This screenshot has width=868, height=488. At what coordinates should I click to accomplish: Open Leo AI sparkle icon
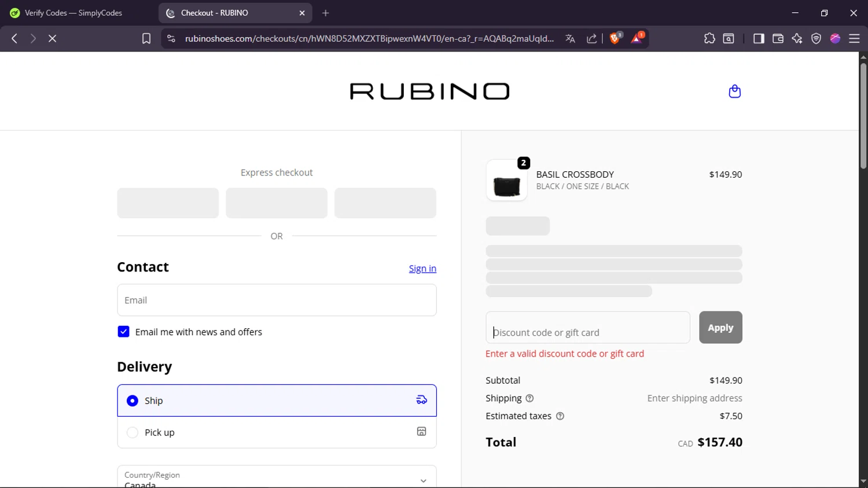[797, 38]
